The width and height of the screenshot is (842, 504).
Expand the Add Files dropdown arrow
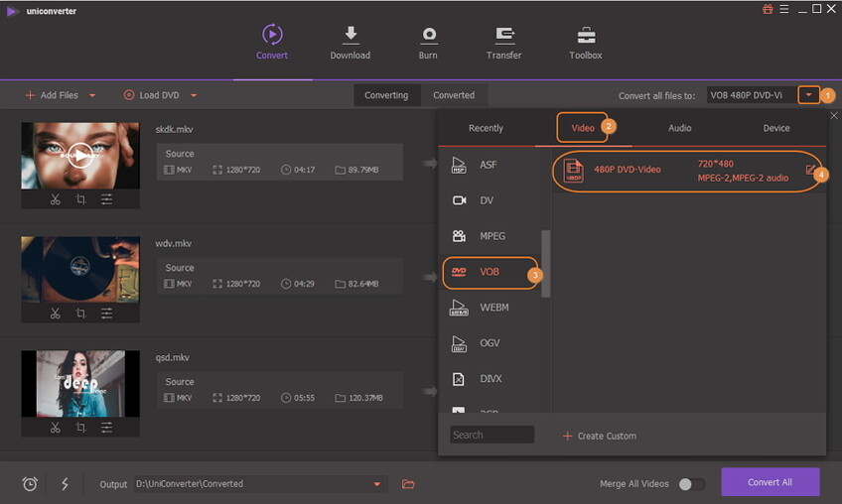point(92,95)
